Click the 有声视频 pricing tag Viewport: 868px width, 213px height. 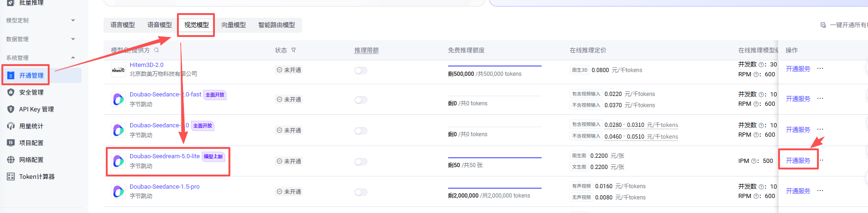[581, 186]
